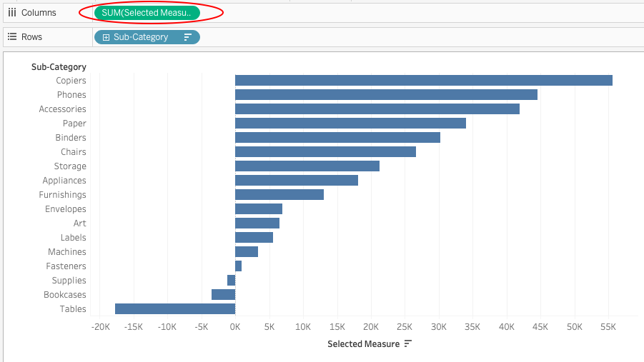The height and width of the screenshot is (362, 644).
Task: Click the Columns shelf label
Action: (x=39, y=13)
